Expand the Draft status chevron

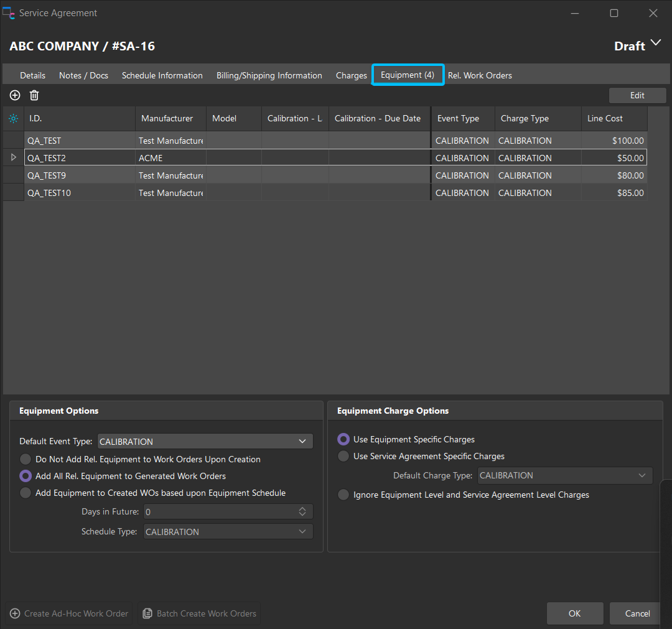point(656,43)
